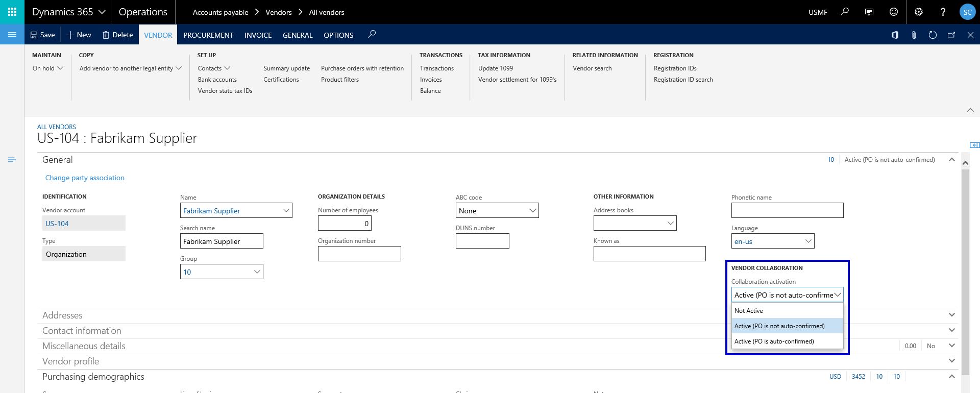This screenshot has height=393, width=980.
Task: Refresh the page with the refresh icon
Action: point(933,35)
